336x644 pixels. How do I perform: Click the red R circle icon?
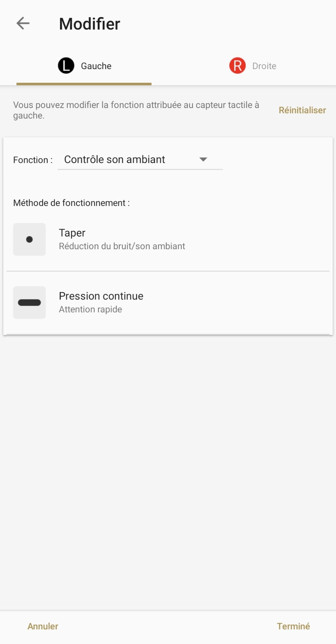point(237,65)
